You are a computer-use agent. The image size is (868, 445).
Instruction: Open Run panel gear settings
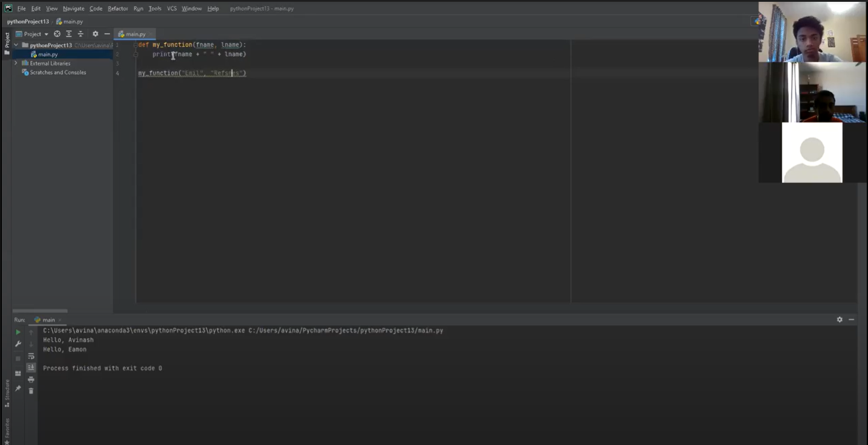click(x=839, y=319)
